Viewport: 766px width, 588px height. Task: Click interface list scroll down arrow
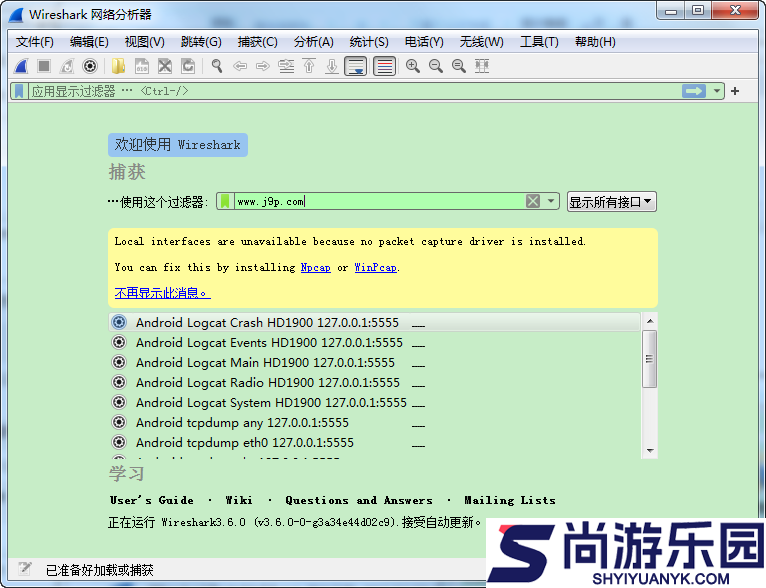pos(650,450)
